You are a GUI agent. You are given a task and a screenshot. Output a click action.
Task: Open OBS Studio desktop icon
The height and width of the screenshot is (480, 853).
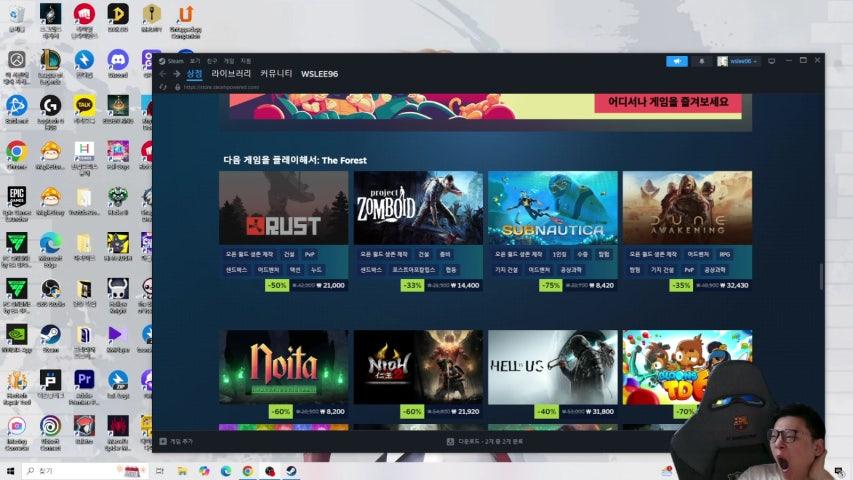51,292
